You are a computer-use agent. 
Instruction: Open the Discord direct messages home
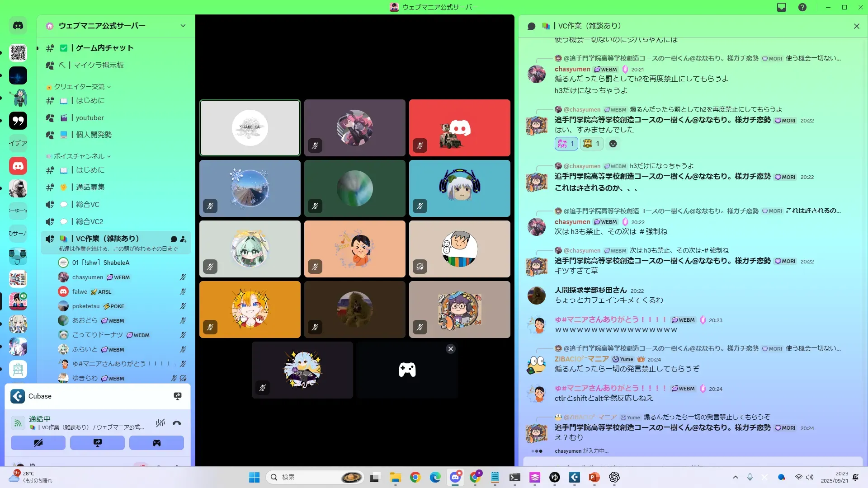tap(18, 26)
